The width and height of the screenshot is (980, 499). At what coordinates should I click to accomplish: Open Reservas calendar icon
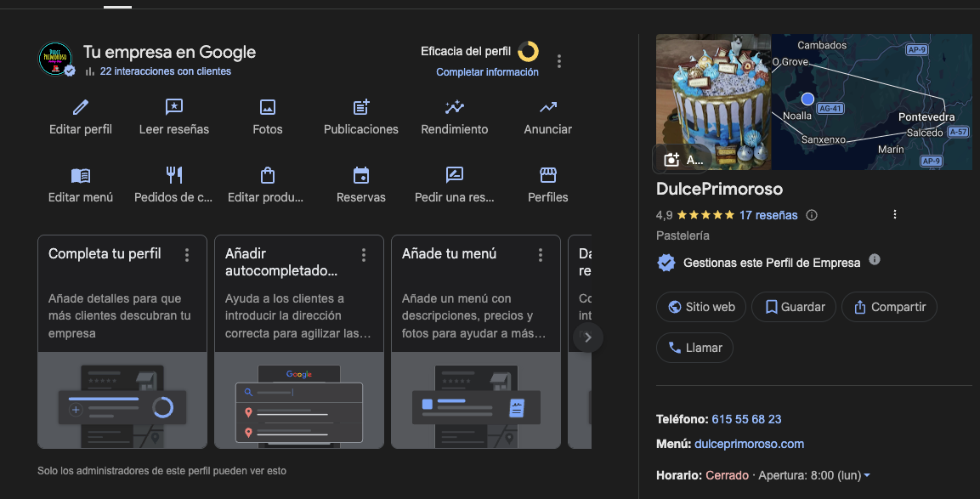coord(361,175)
